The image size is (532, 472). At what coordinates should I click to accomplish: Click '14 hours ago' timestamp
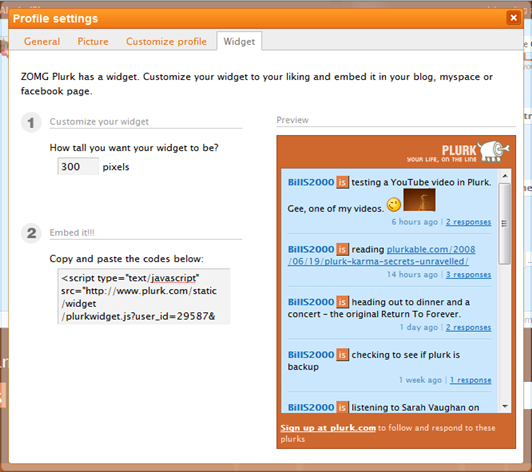412,275
